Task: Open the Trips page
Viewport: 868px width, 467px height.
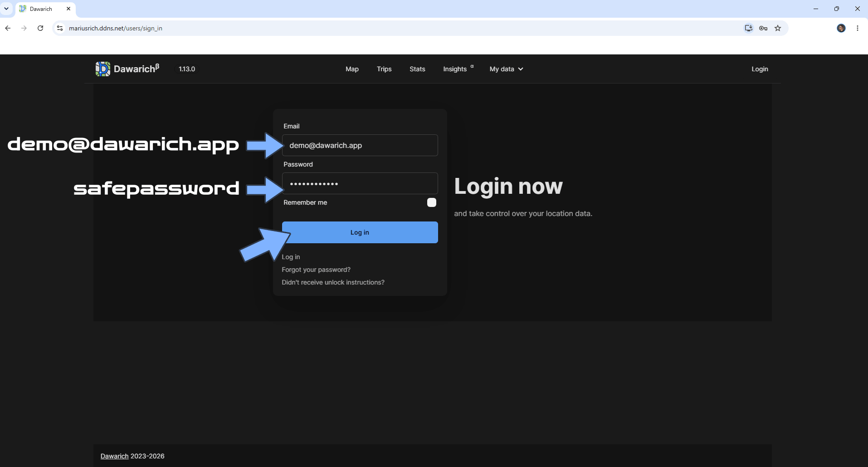Action: click(384, 69)
